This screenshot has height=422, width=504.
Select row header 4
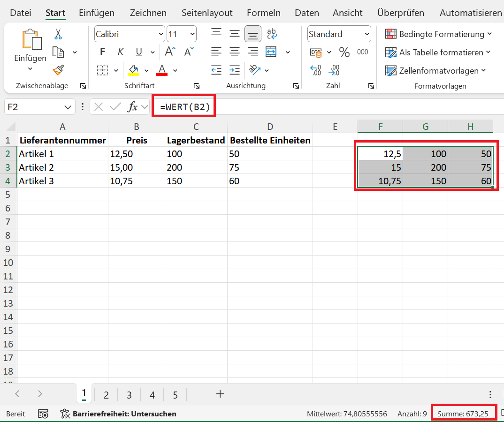tap(8, 181)
